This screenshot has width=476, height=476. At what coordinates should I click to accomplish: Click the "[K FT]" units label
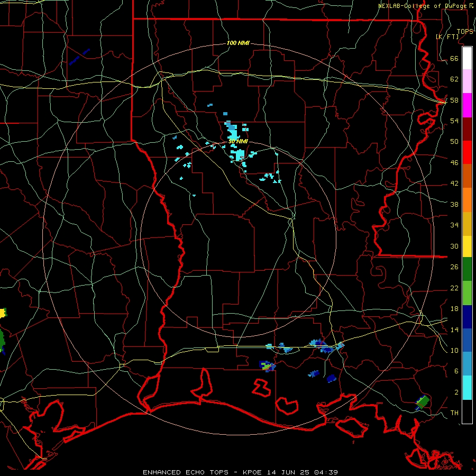pyautogui.click(x=447, y=36)
